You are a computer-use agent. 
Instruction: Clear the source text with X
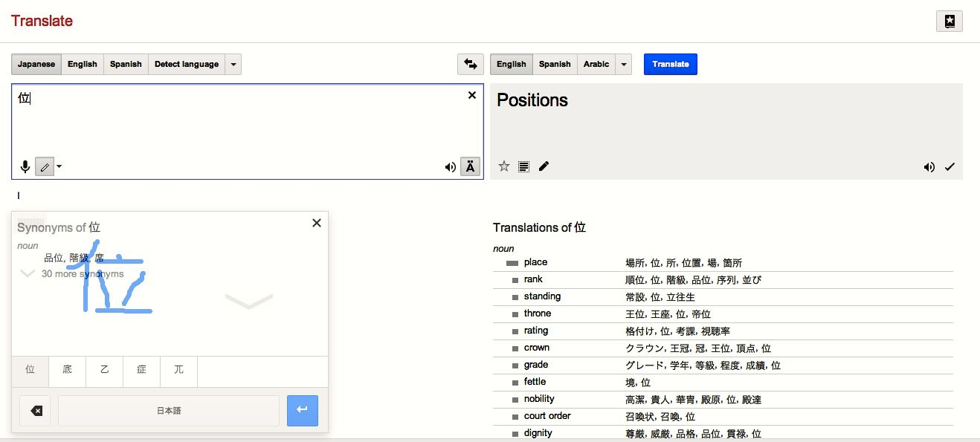point(471,95)
